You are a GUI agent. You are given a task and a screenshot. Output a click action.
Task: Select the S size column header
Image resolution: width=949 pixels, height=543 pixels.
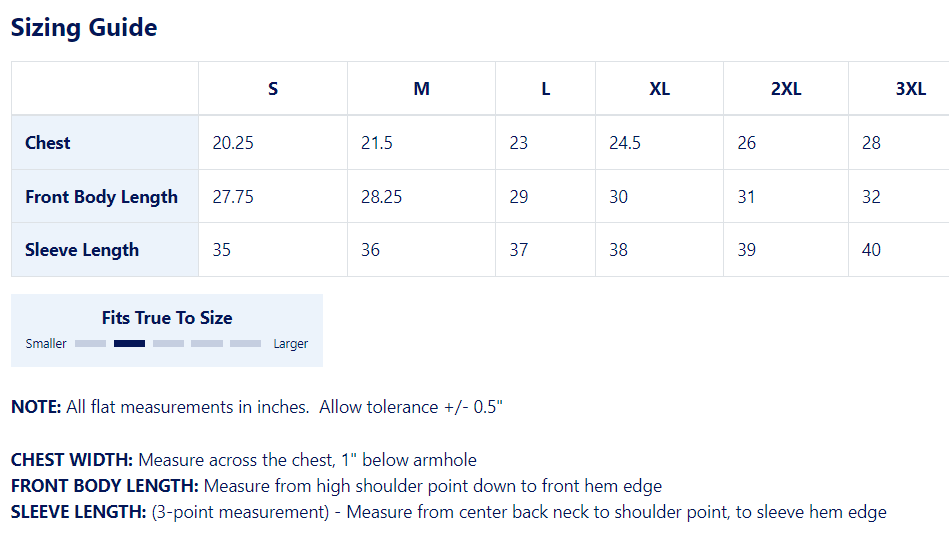[273, 89]
